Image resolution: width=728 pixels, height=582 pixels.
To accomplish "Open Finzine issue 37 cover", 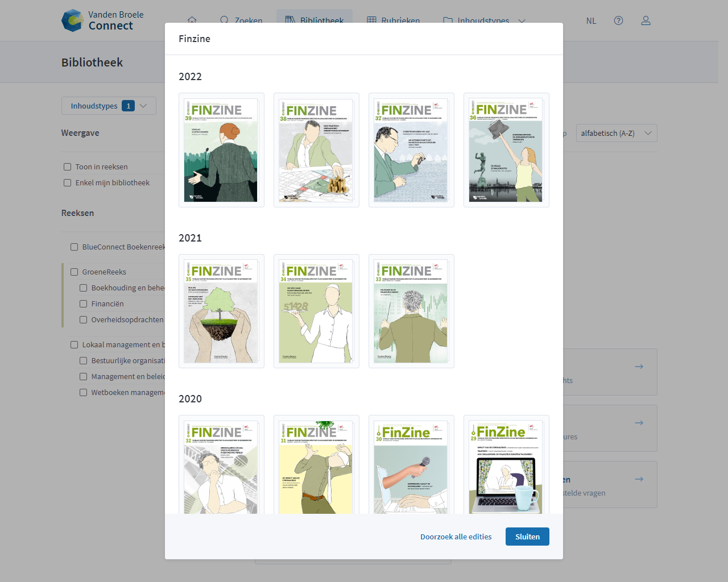I will (x=411, y=150).
